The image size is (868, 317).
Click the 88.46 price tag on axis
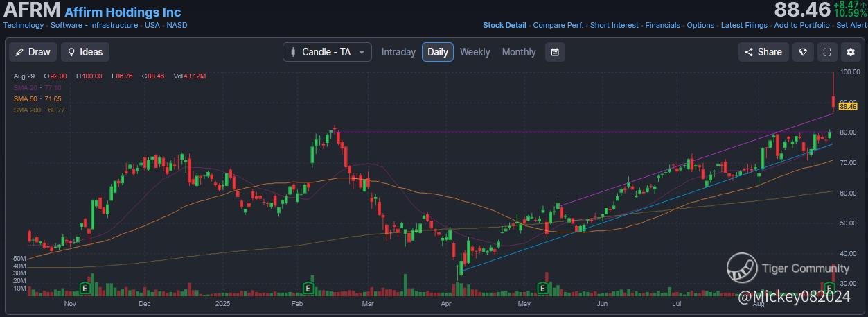pos(848,106)
